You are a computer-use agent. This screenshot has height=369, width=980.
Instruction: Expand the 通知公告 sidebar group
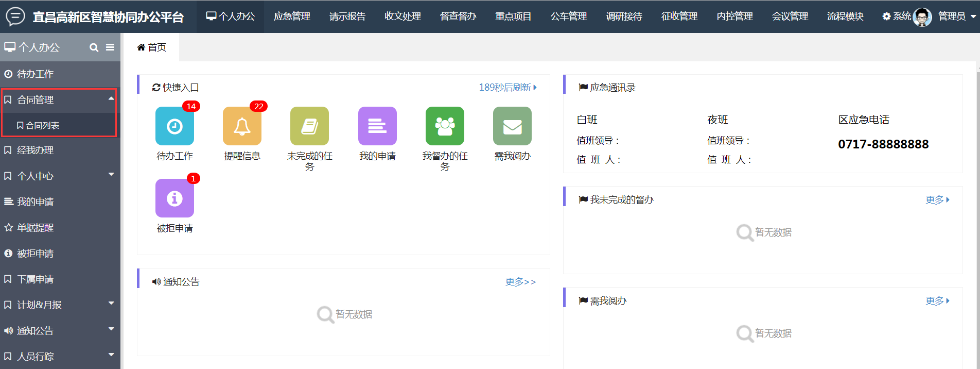[60, 331]
